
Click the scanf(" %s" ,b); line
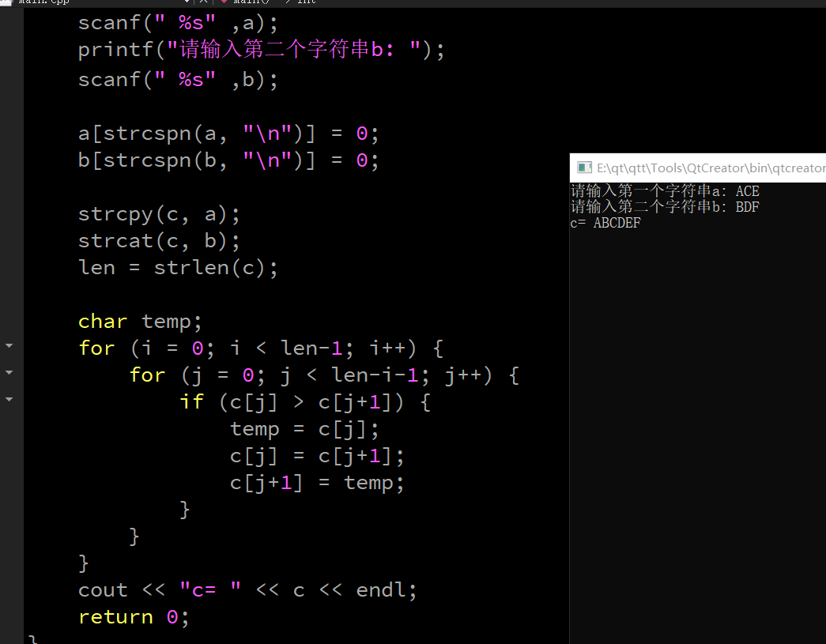(x=178, y=80)
